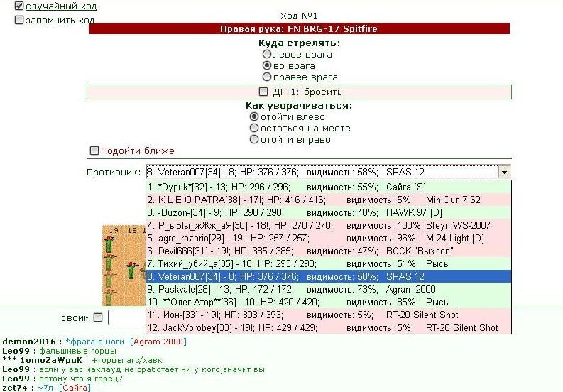Pick enemy '6. Devil666[31]' from list
563x392 pixels.
329,251
